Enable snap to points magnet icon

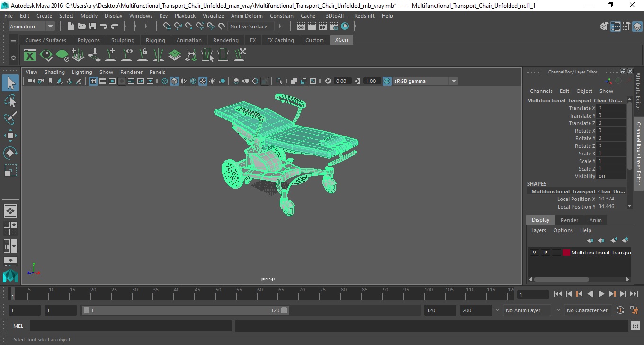[189, 27]
